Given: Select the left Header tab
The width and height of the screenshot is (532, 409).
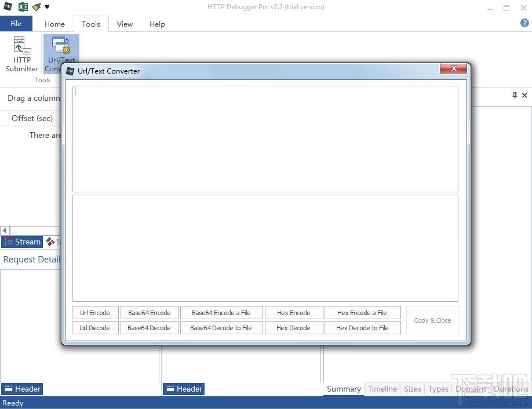Looking at the screenshot, I should [23, 389].
